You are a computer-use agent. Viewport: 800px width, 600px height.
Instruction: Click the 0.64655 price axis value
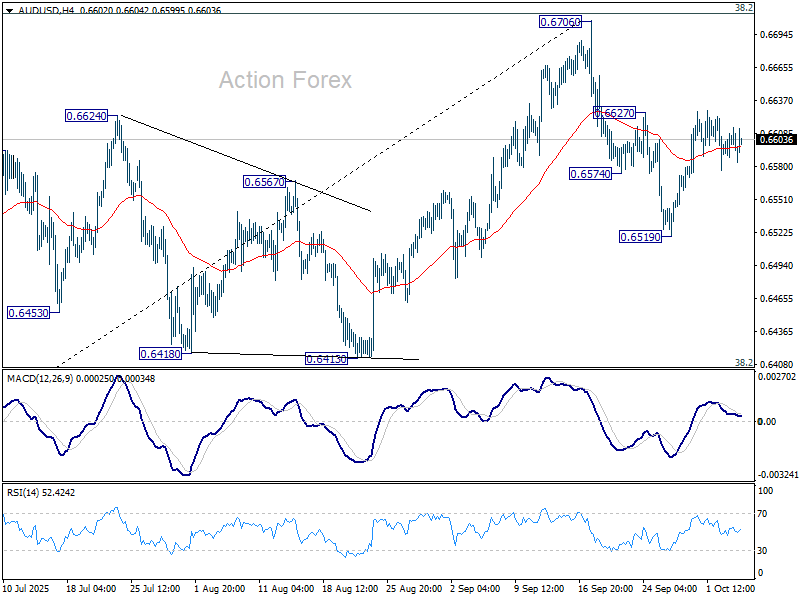[777, 298]
